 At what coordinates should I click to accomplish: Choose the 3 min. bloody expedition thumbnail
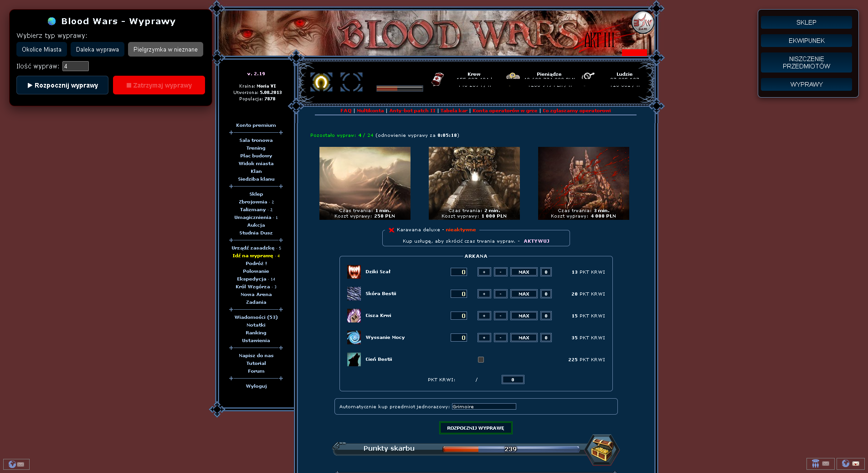point(584,183)
